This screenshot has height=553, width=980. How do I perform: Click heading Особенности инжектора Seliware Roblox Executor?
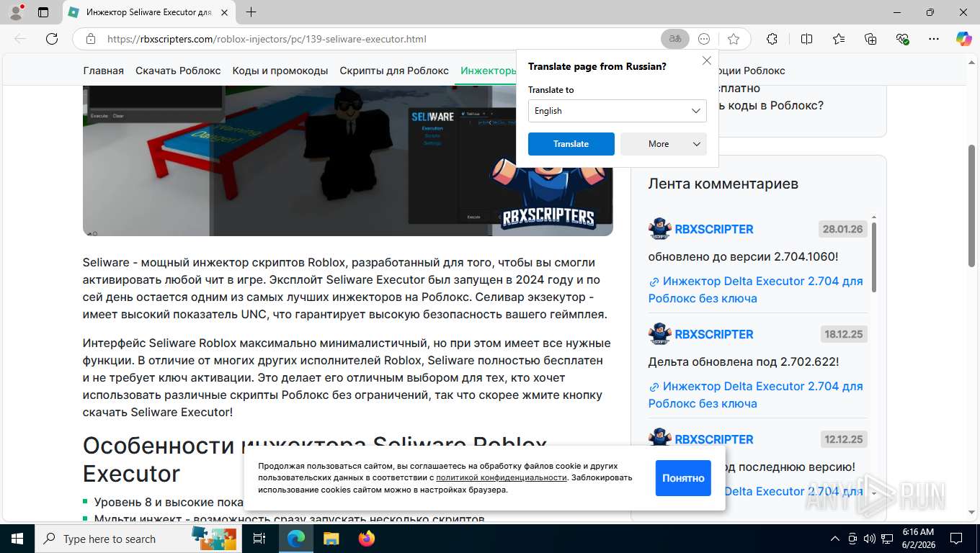pyautogui.click(x=316, y=459)
